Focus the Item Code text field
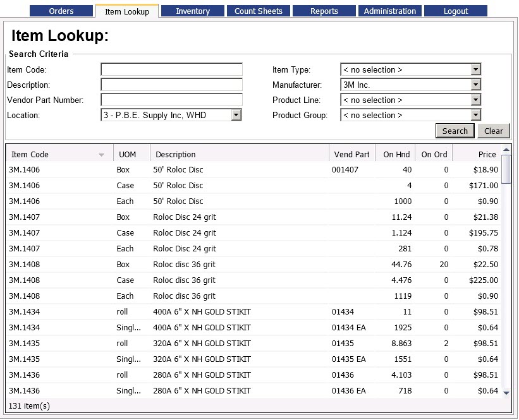The width and height of the screenshot is (519, 420). [171, 70]
